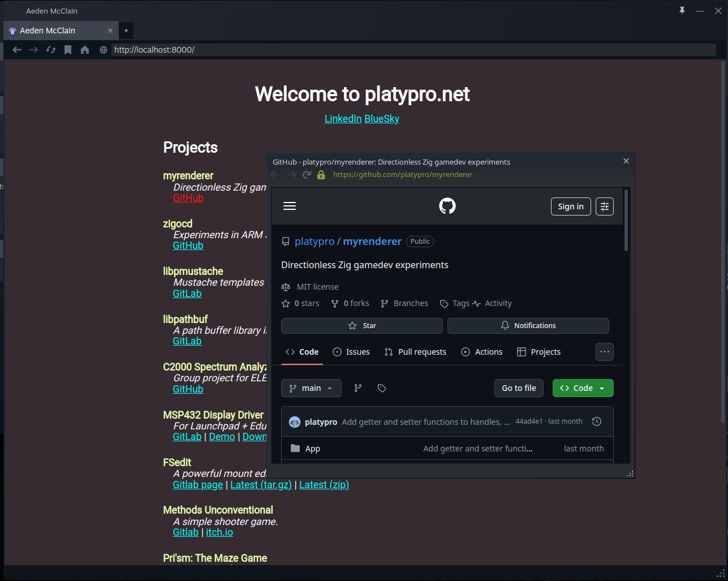Download Latest (zip) of FSedit

324,485
